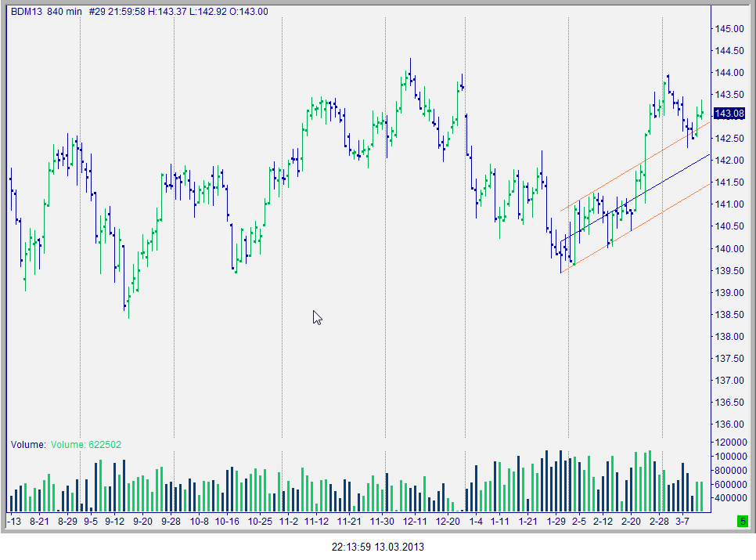This screenshot has width=756, height=560.
Task: Click the 1-4 date label
Action: pyautogui.click(x=476, y=522)
